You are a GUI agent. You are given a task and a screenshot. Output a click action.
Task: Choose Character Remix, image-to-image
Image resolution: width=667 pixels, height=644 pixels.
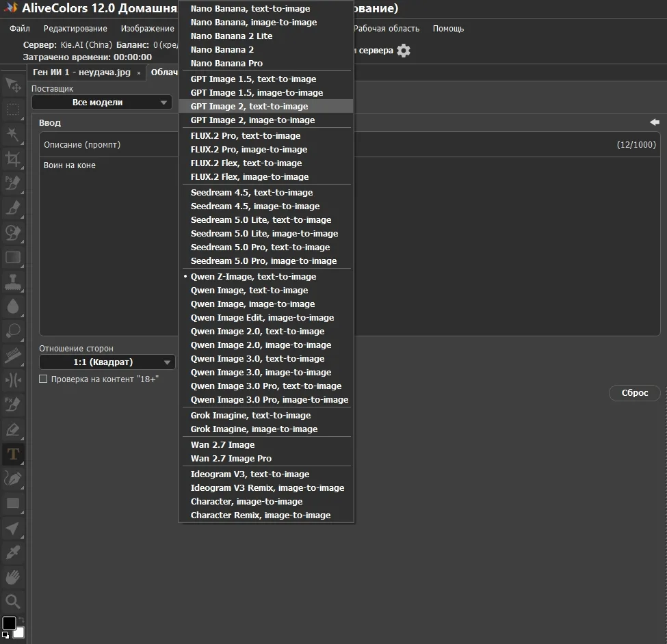pos(266,515)
